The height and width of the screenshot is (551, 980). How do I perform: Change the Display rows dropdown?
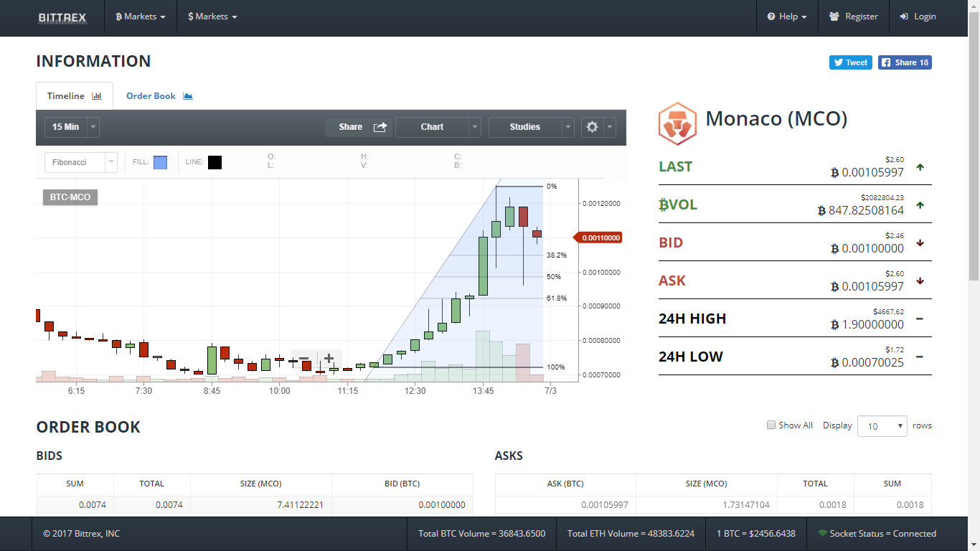[x=882, y=426]
